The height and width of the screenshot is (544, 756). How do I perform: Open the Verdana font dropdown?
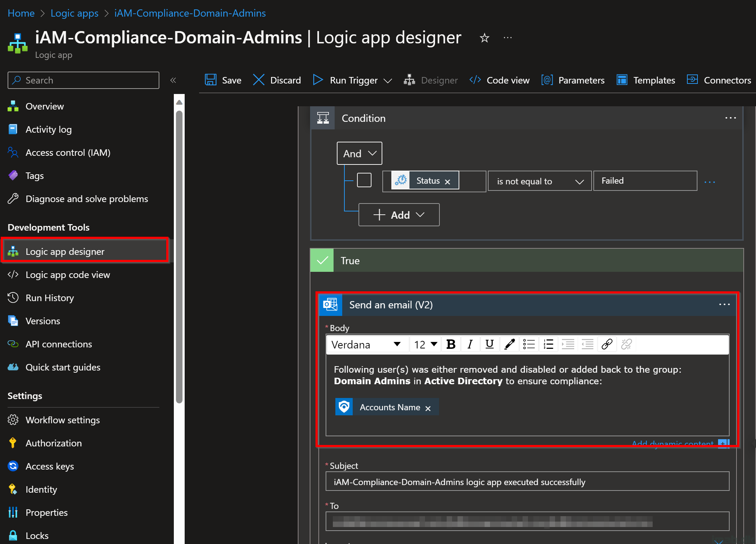click(367, 344)
